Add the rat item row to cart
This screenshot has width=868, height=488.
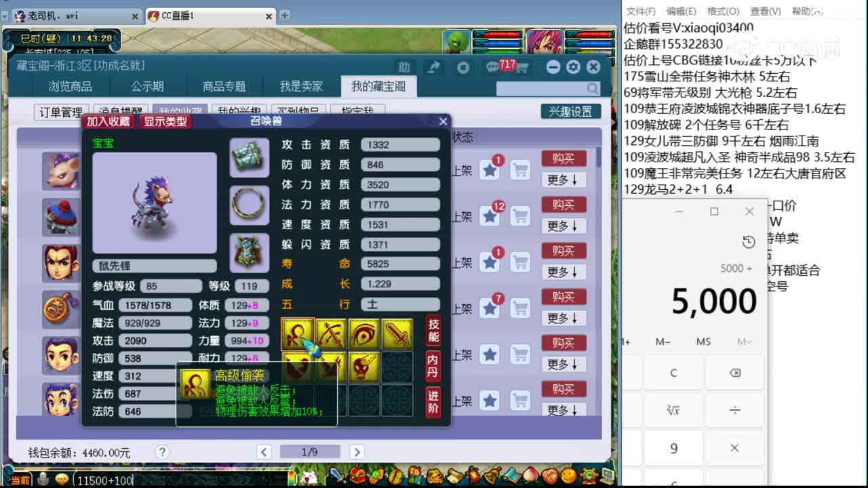pos(520,169)
